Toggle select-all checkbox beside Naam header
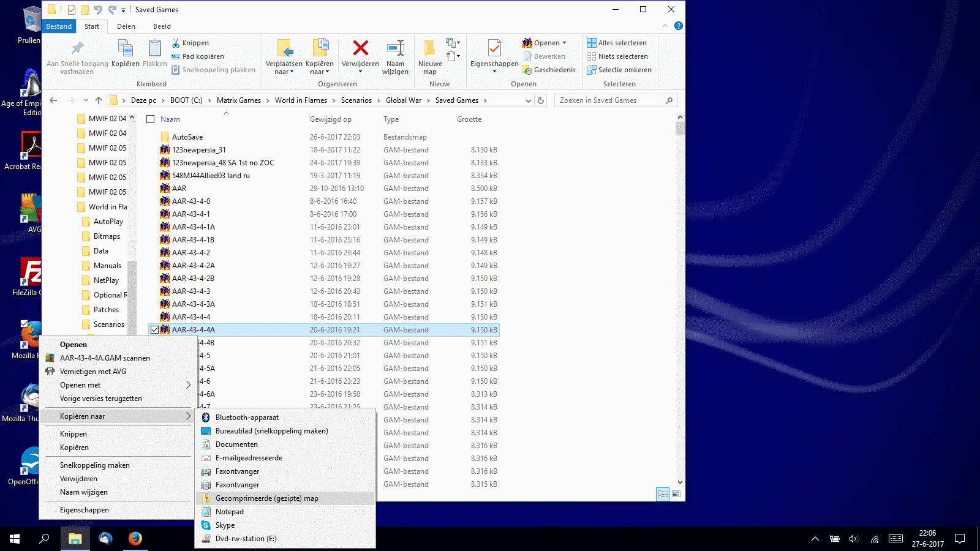This screenshot has width=980, height=551. point(151,119)
